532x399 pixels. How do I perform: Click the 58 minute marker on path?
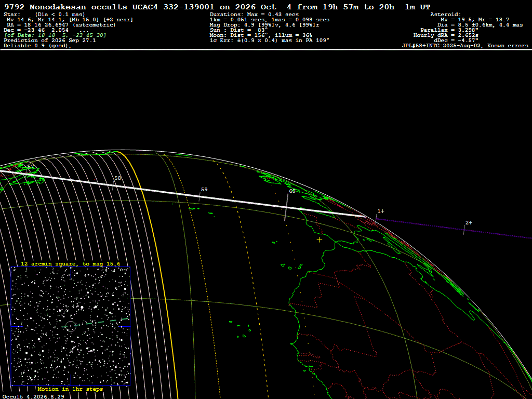(117, 178)
